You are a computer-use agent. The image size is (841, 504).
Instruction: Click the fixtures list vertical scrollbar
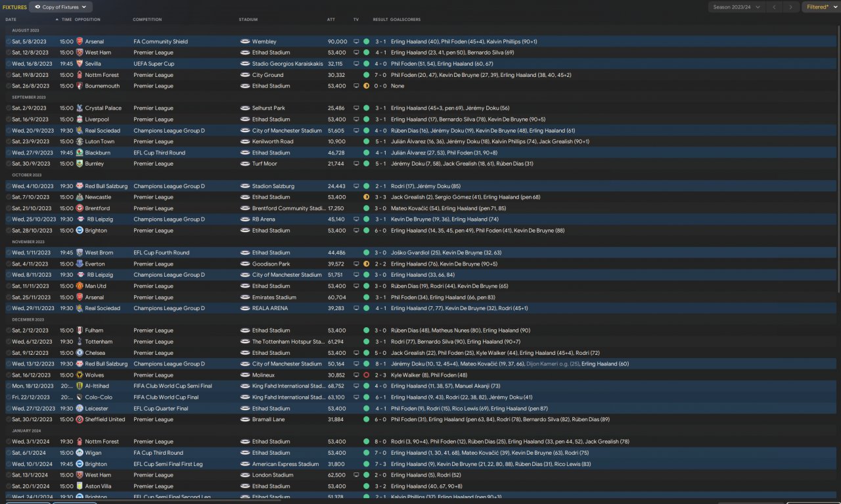[x=838, y=158]
